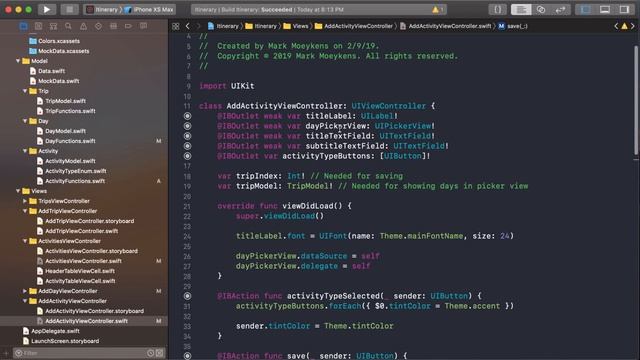Stop the running build
This screenshot has width=640, height=360.
(x=69, y=9)
